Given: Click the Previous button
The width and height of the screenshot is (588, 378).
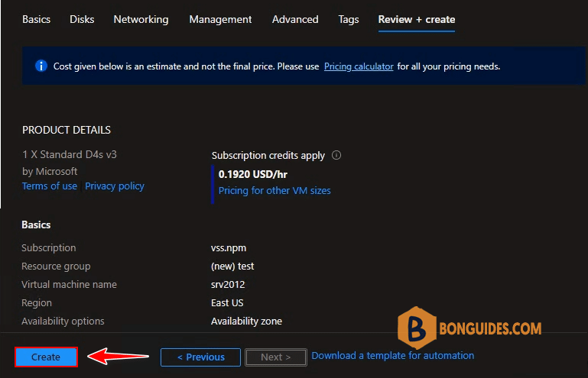Looking at the screenshot, I should [200, 357].
